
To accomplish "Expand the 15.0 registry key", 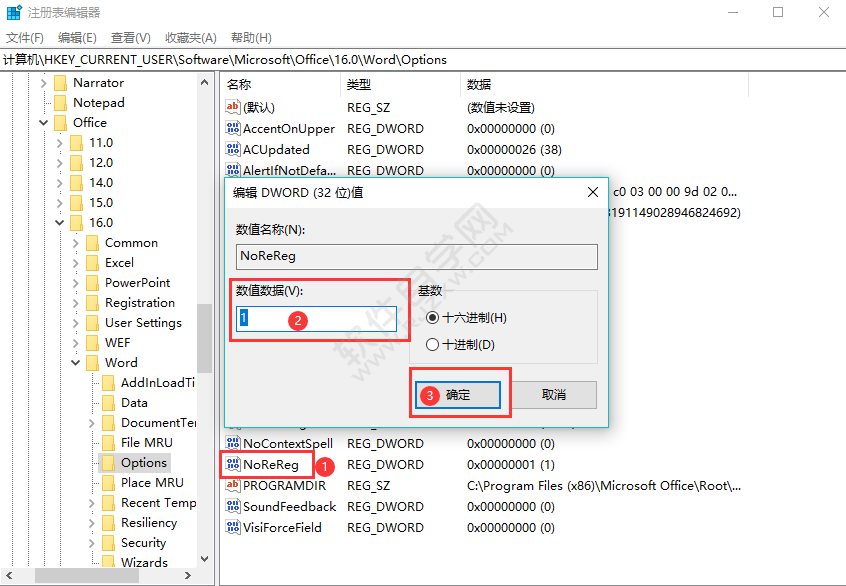I will 59,202.
